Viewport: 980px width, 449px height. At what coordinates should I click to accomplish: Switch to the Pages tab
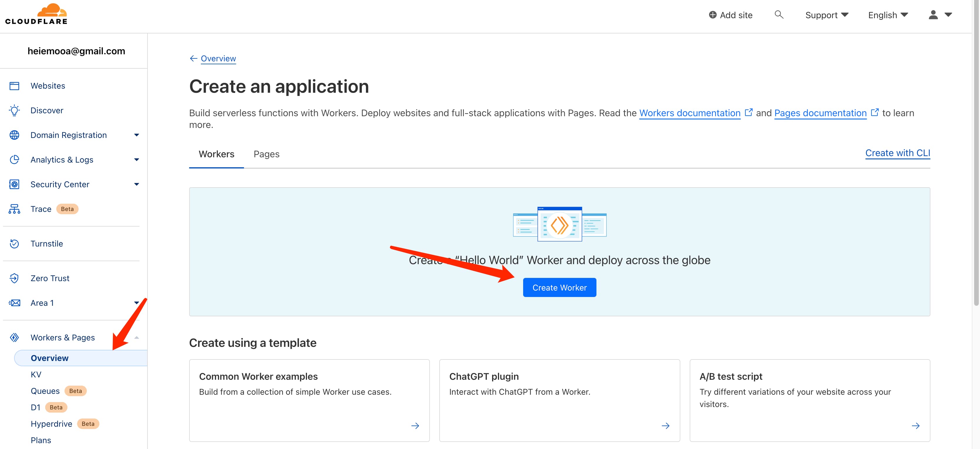tap(266, 154)
